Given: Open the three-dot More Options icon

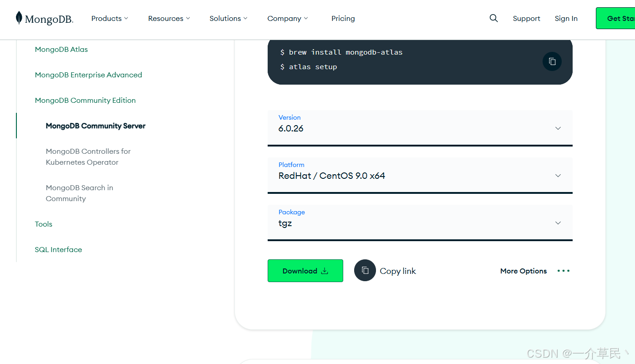Looking at the screenshot, I should click(564, 271).
